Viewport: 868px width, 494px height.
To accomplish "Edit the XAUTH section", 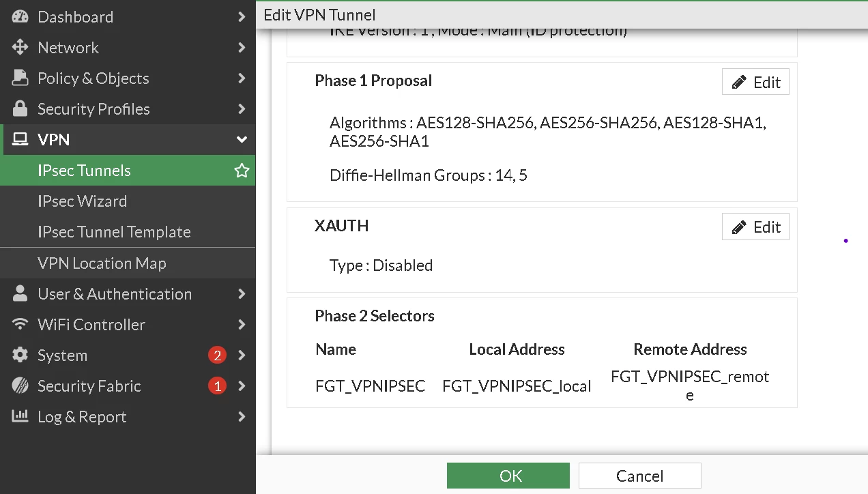I will [x=755, y=227].
